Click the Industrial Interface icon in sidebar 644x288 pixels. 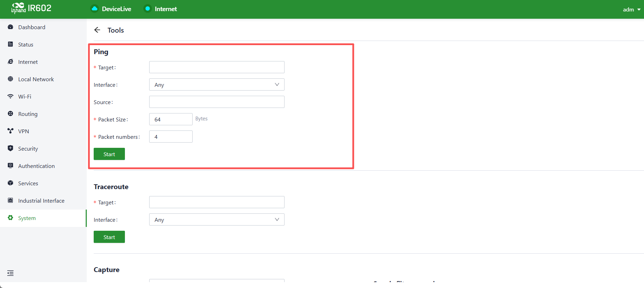click(10, 201)
